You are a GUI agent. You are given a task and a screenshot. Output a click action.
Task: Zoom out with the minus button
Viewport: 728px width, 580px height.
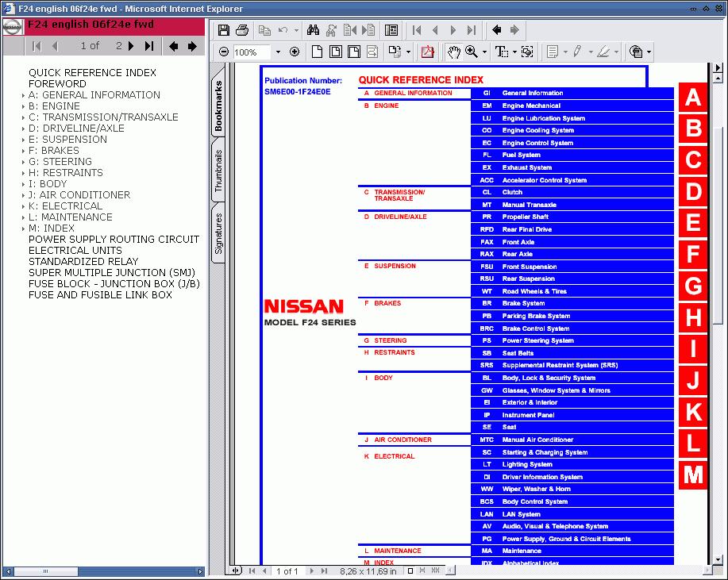[224, 52]
